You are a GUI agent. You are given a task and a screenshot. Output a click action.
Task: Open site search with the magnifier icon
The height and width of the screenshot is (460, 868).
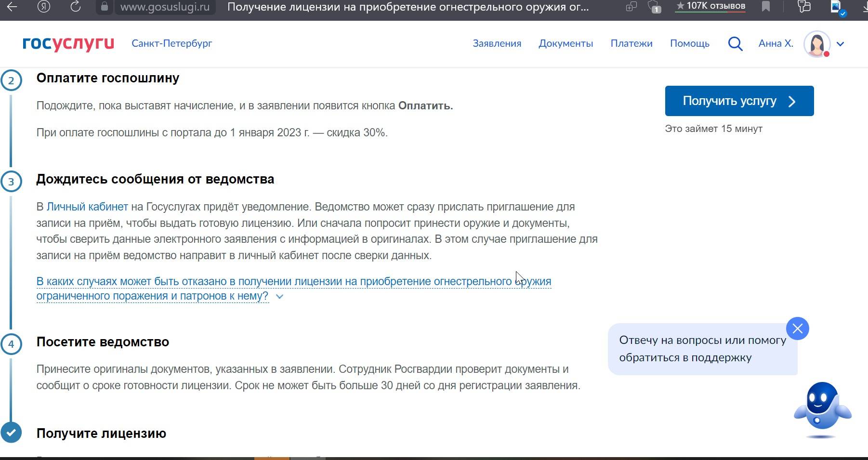735,43
